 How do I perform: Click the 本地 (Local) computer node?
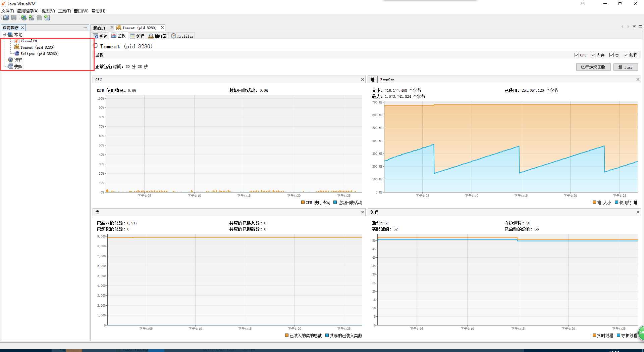point(18,35)
